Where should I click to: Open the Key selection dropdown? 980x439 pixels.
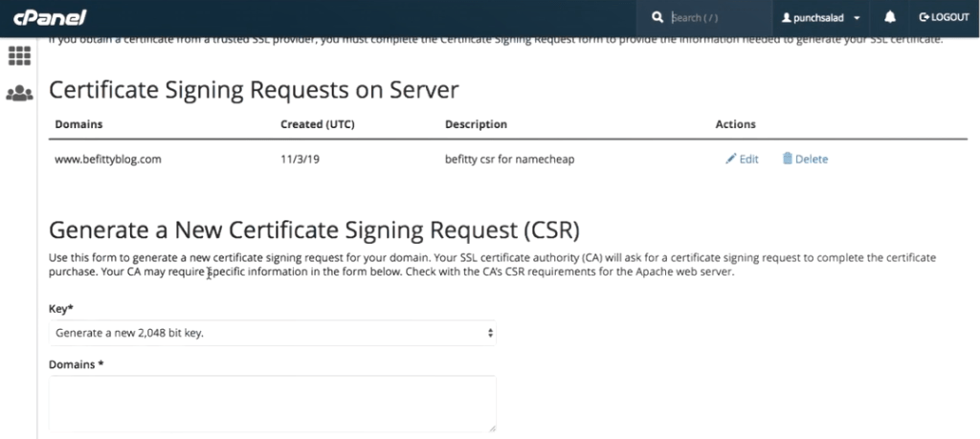[x=273, y=333]
